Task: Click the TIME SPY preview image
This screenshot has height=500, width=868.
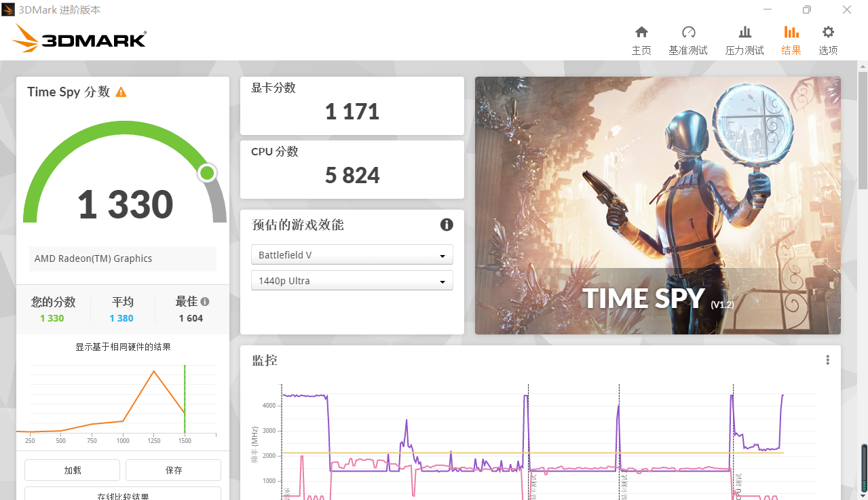Action: 658,206
